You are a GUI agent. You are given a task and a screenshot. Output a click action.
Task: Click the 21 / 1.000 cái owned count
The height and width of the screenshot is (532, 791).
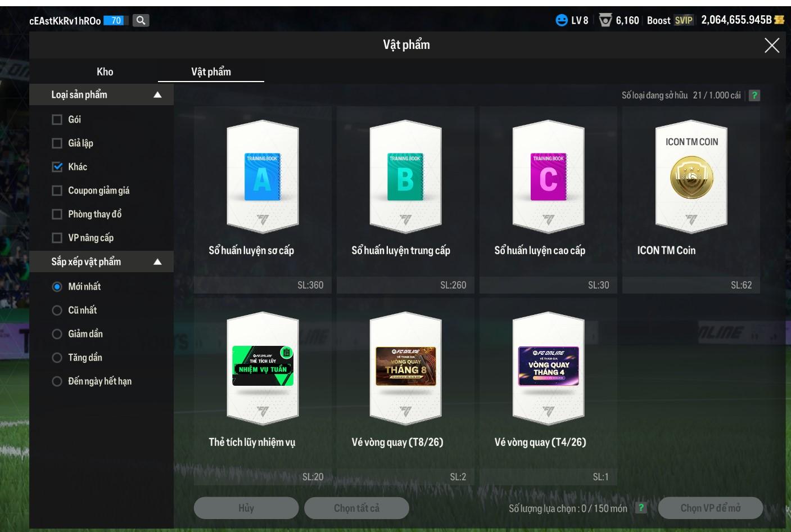[x=717, y=96]
